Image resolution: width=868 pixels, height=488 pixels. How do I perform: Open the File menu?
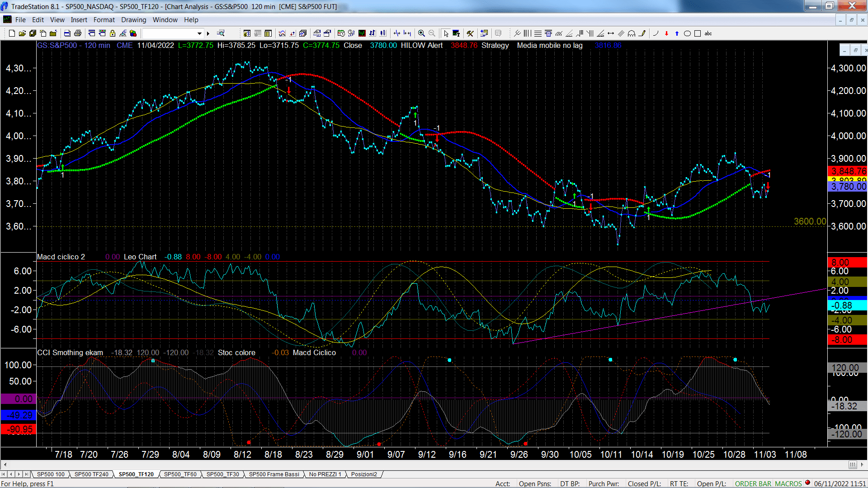(x=20, y=20)
